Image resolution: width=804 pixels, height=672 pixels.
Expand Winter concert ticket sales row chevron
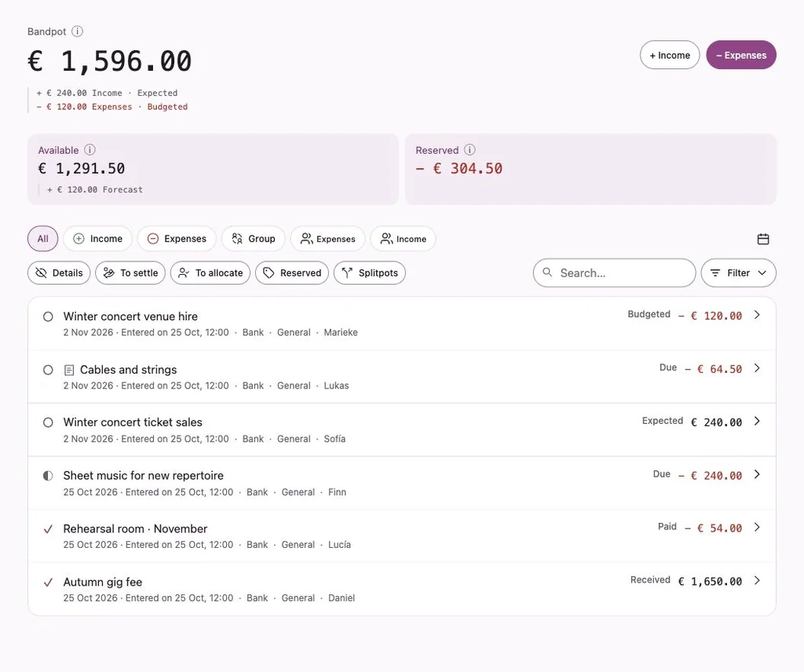(757, 422)
